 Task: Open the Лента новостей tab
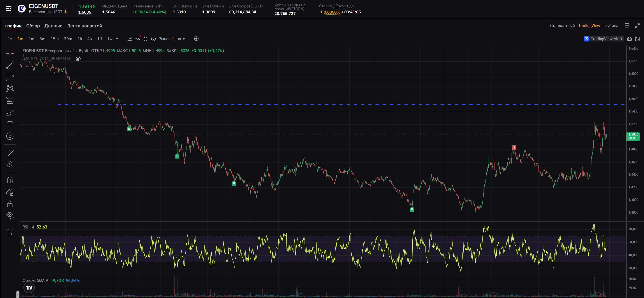(84, 26)
